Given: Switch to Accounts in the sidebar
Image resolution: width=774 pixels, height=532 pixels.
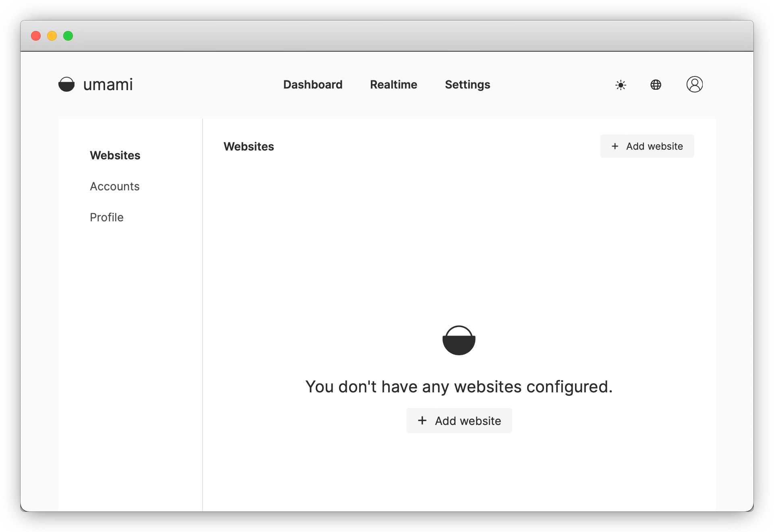Looking at the screenshot, I should 115,186.
